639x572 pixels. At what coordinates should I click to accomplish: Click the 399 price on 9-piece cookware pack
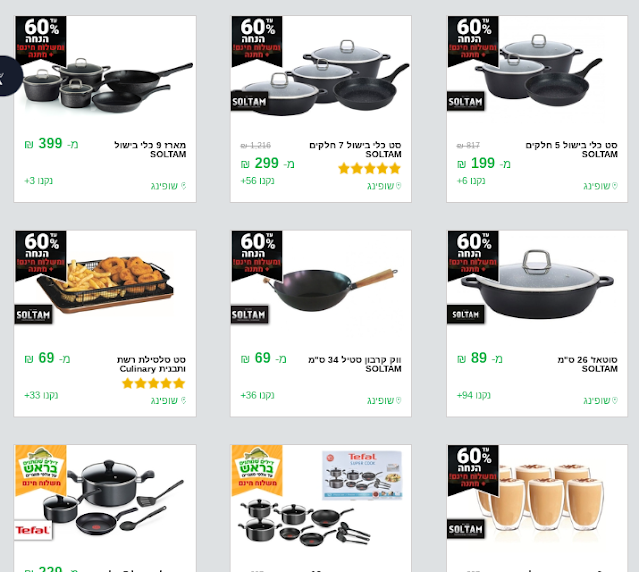click(x=51, y=144)
